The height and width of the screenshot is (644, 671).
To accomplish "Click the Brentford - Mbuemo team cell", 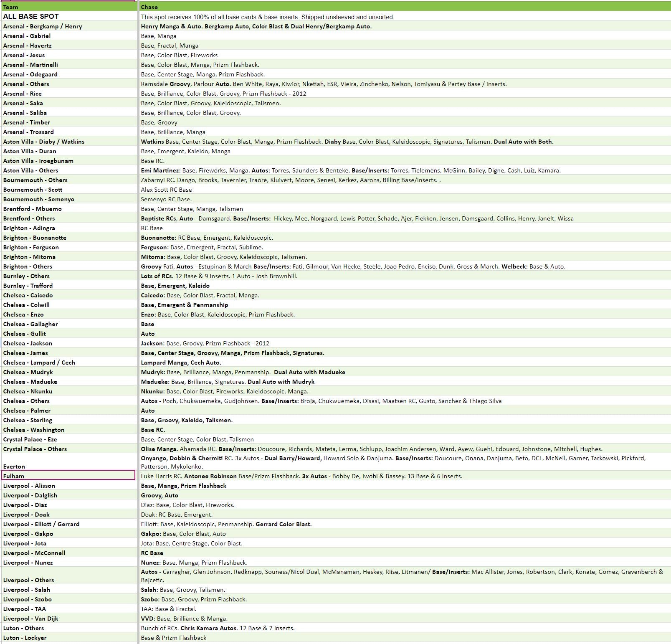I will [x=68, y=209].
